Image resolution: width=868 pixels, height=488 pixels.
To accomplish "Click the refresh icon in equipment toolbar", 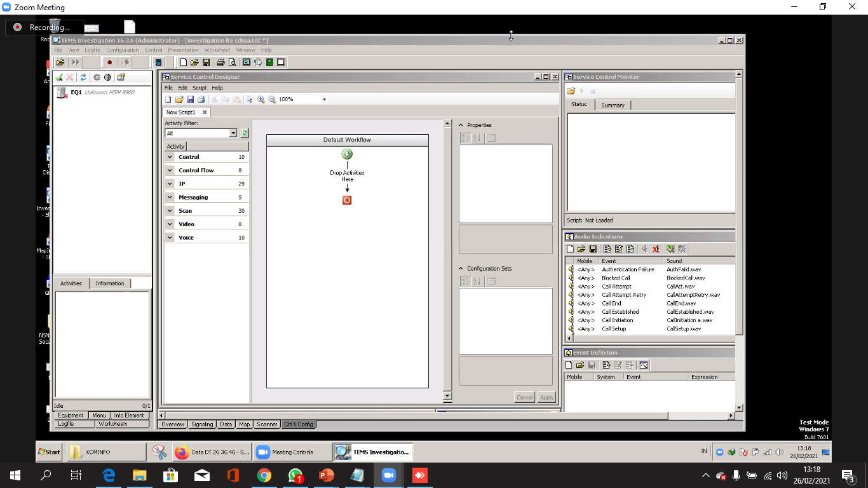I will [x=83, y=78].
